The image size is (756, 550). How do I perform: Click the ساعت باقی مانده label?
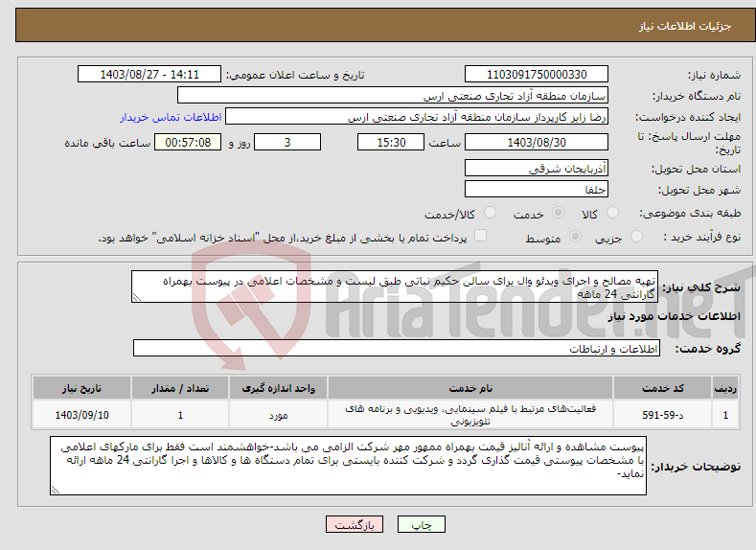[x=107, y=143]
